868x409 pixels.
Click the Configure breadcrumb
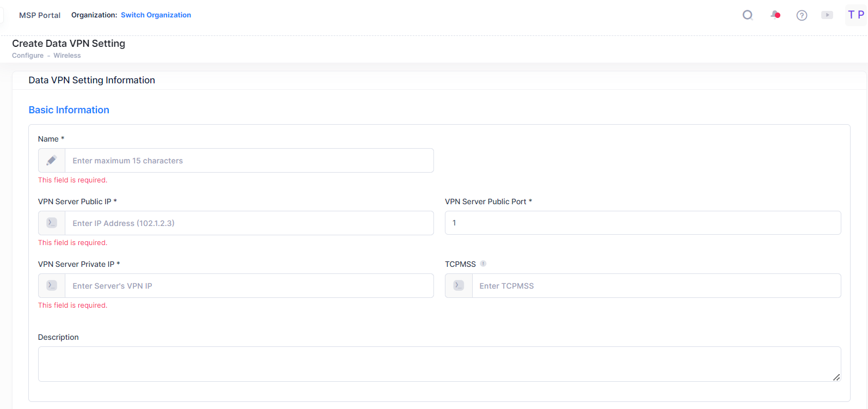28,56
